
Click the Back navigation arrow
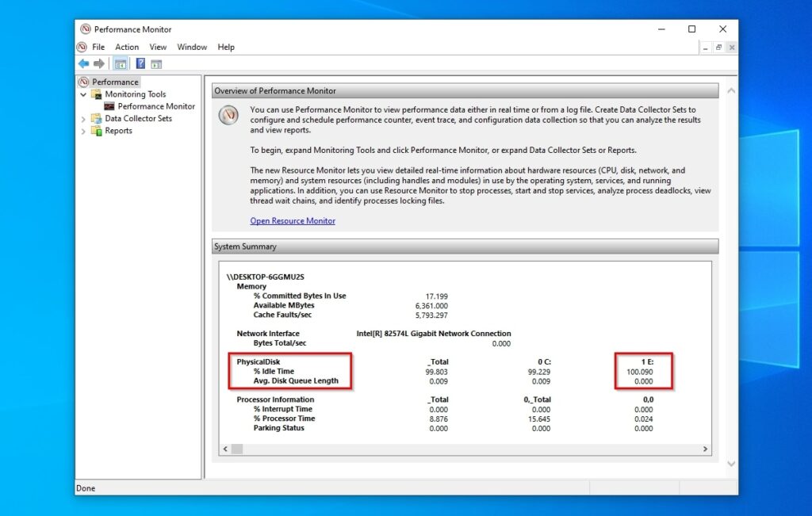pos(83,63)
